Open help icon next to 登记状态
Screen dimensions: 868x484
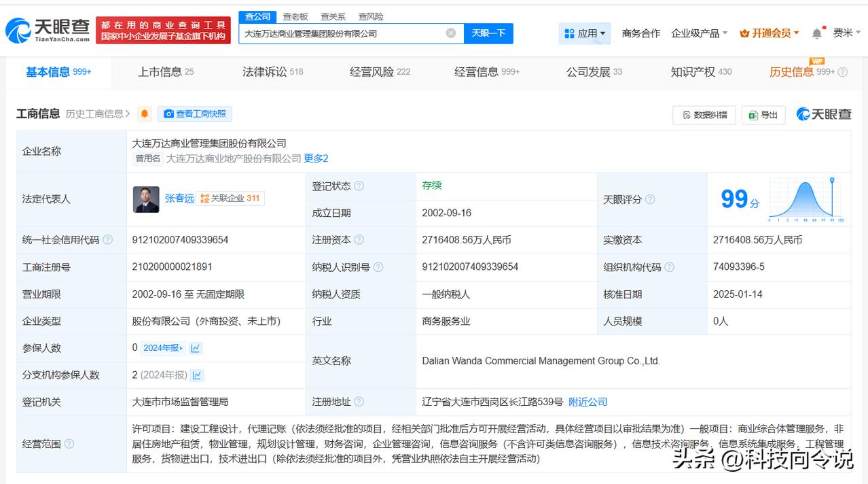(x=359, y=186)
